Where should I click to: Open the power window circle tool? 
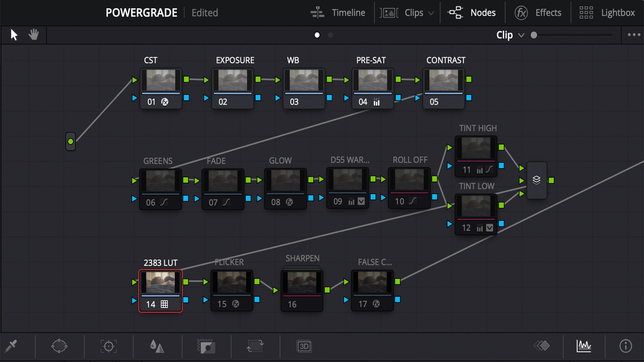click(x=59, y=346)
